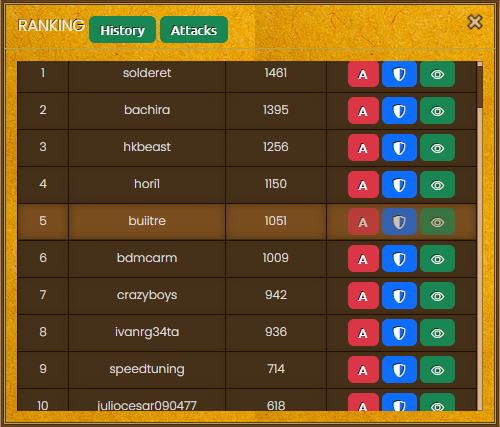The image size is (500, 427).
Task: Open the History tab
Action: pos(122,30)
